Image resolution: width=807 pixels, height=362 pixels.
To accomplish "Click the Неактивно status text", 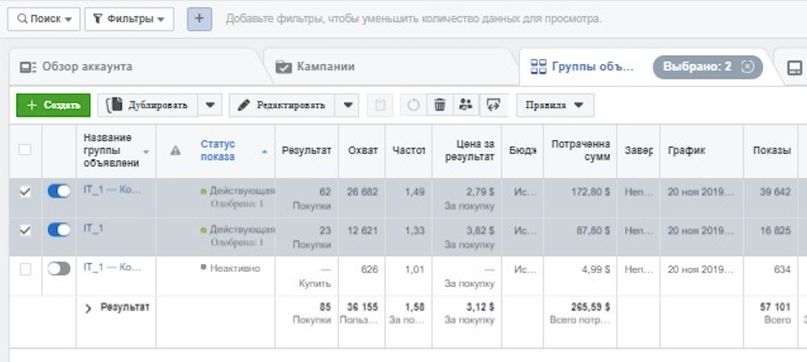I will [235, 268].
